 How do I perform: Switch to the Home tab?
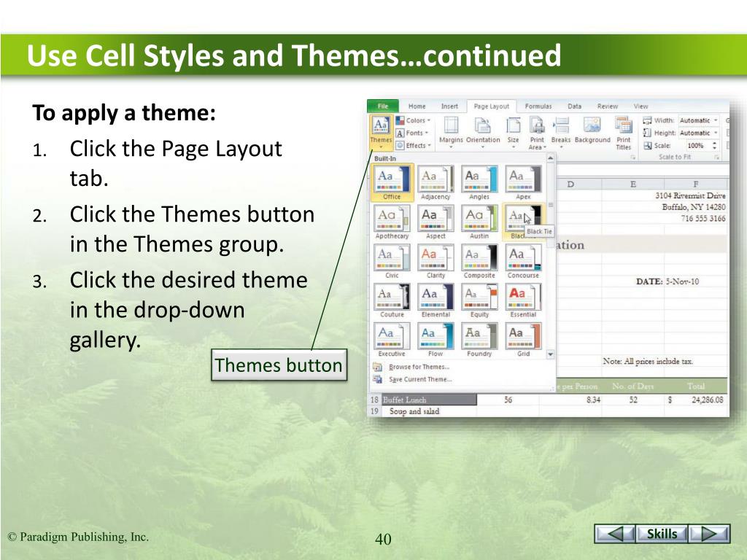click(417, 106)
